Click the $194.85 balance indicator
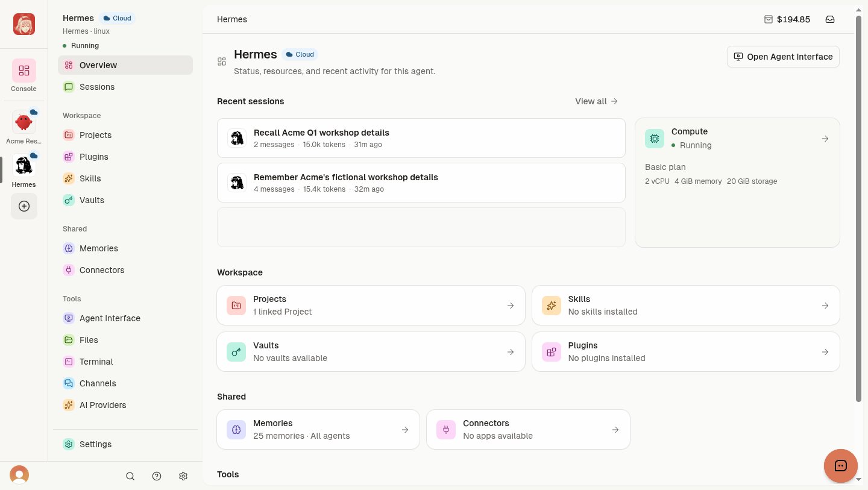 [x=787, y=19]
